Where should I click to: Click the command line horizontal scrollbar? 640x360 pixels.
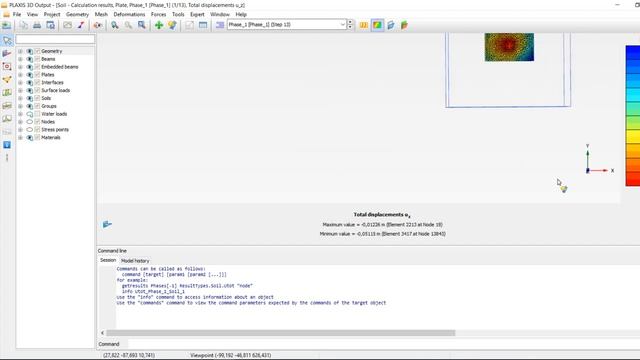coord(280,333)
